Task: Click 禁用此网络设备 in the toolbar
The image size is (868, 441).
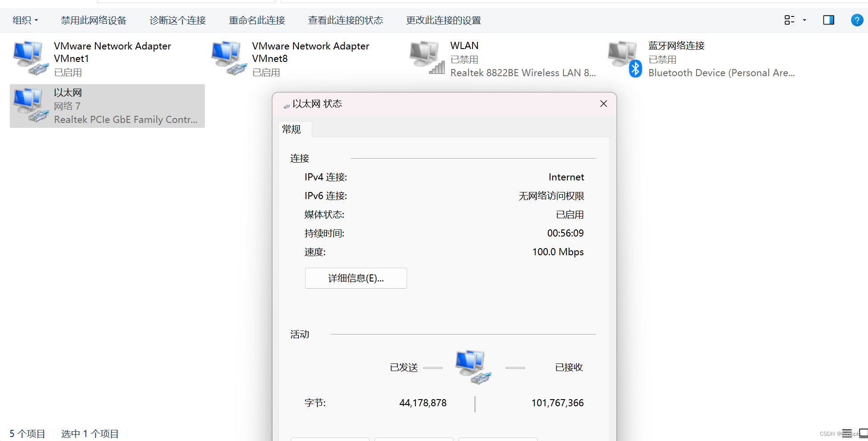Action: tap(94, 20)
